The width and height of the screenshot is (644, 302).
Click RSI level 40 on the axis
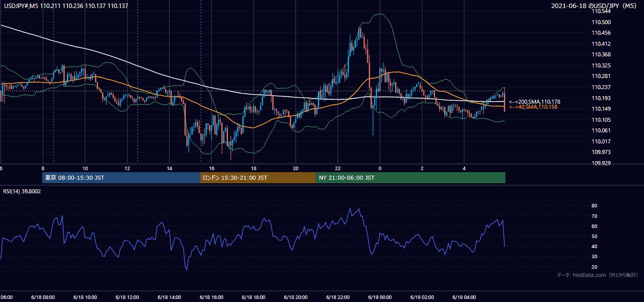click(x=594, y=247)
